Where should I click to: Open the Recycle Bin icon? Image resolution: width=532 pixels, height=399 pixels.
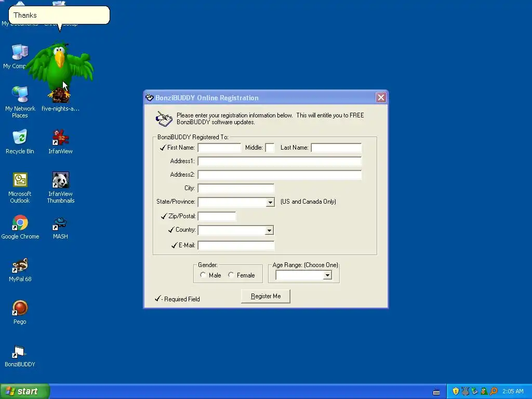[x=20, y=142]
